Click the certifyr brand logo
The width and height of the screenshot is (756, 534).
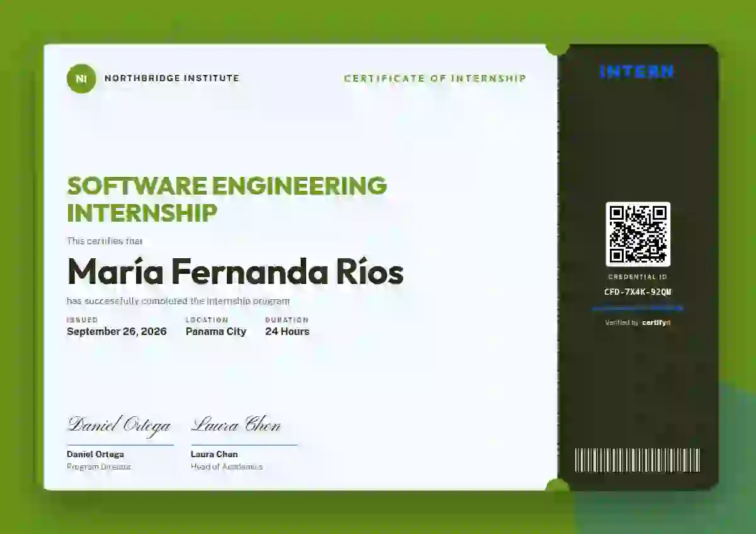point(656,322)
